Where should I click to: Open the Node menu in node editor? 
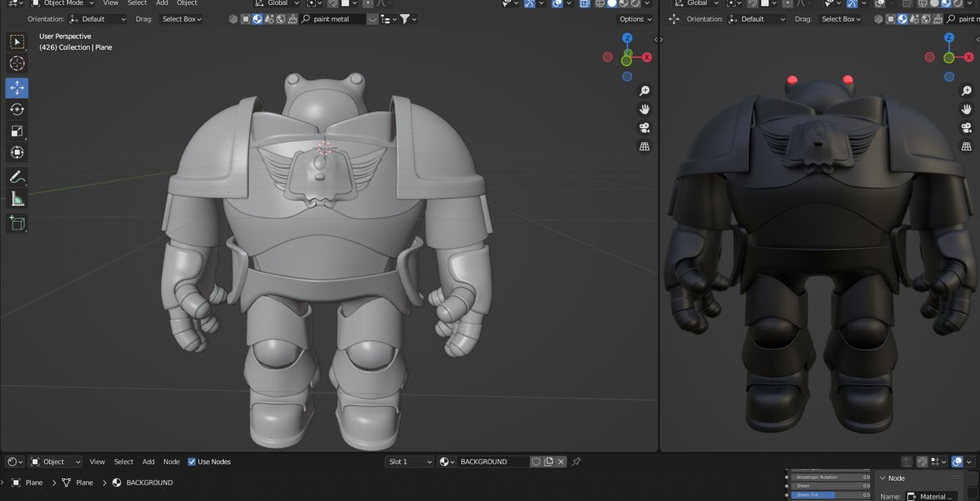tap(171, 462)
